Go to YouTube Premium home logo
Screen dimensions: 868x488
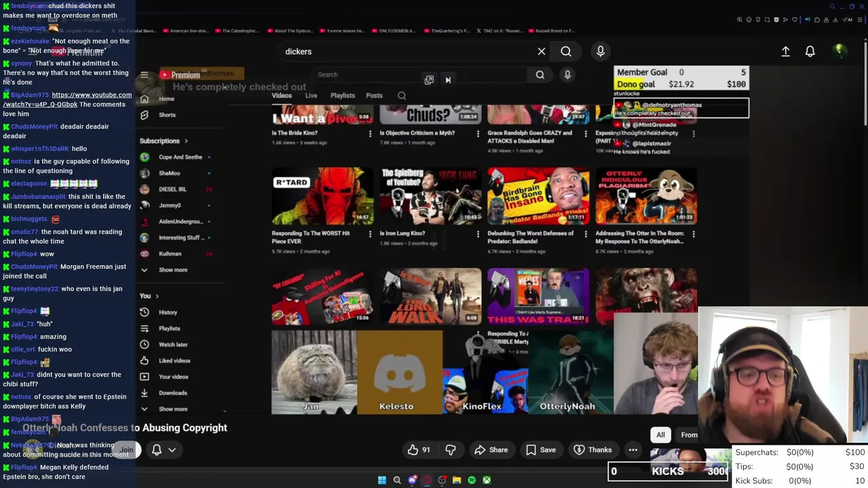[180, 75]
